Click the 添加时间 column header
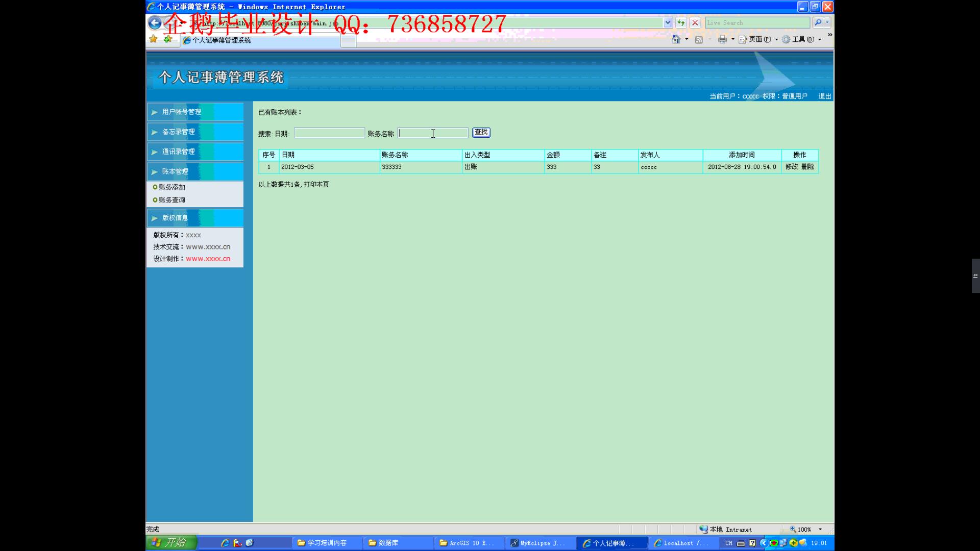The height and width of the screenshot is (551, 980). (x=742, y=155)
